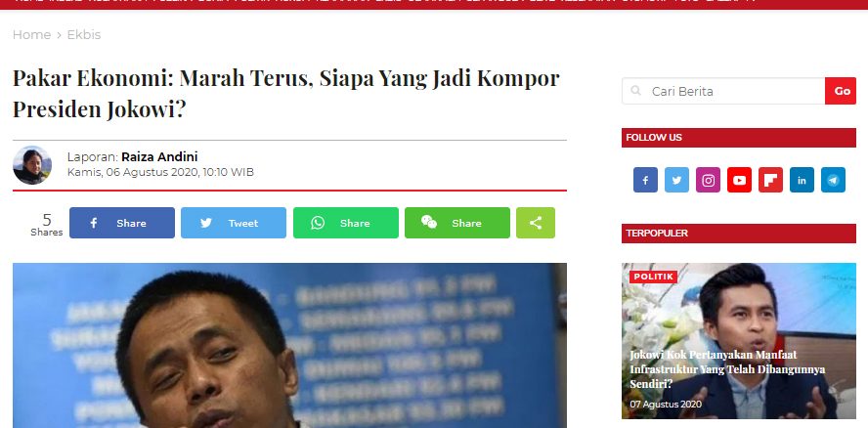
Task: Open author Raiza Andini's profile
Action: pos(159,156)
